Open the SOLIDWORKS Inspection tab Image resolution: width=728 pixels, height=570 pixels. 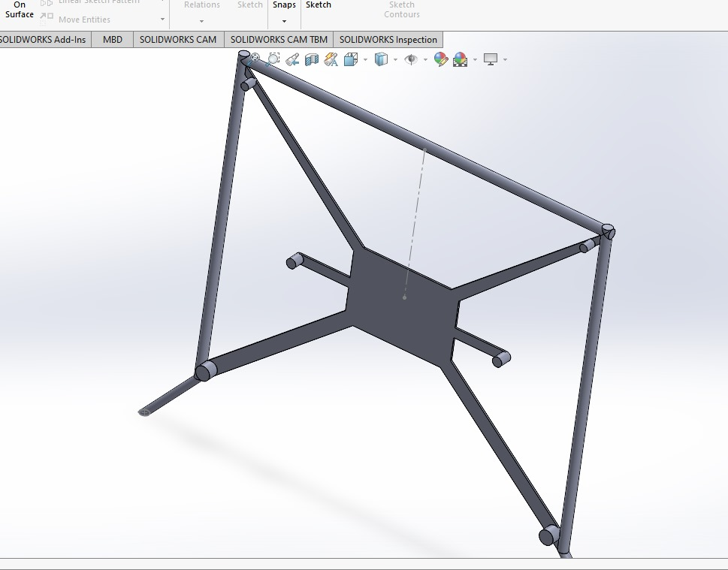pyautogui.click(x=388, y=40)
